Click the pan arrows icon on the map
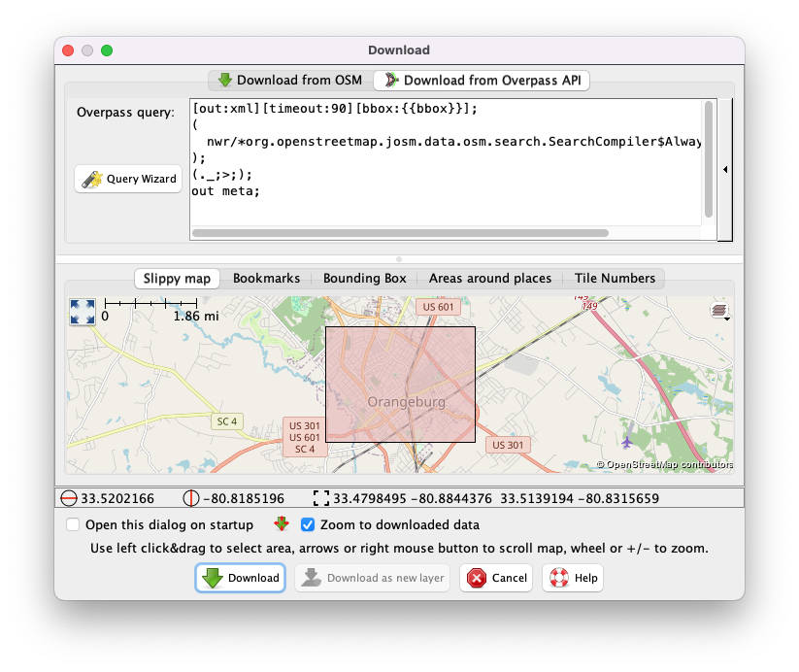The height and width of the screenshot is (672, 799). (82, 312)
